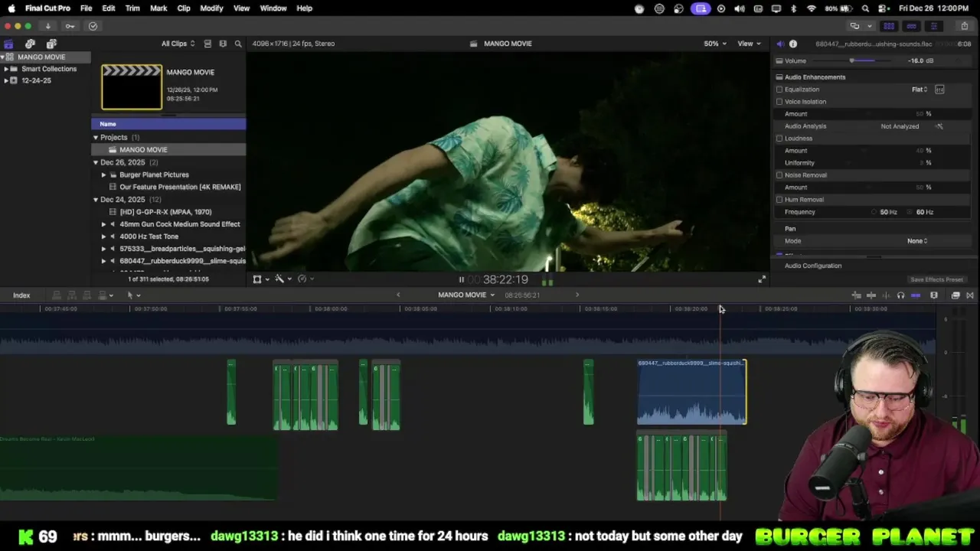The height and width of the screenshot is (551, 980).
Task: Click the timeline Index button
Action: (x=21, y=295)
